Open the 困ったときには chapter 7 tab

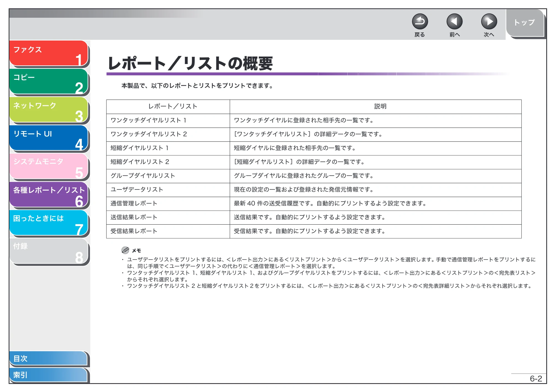[x=49, y=223]
